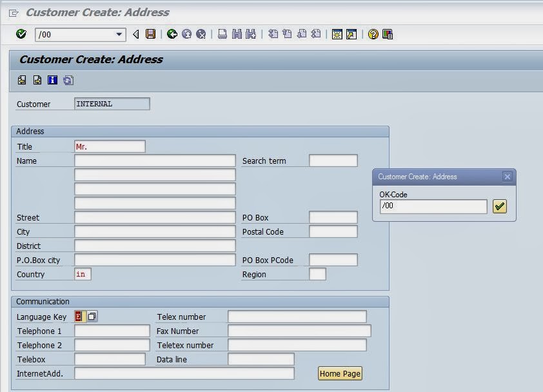Screen dimensions: 543x392
Task: Click the Administrative data info icon
Action: pos(52,80)
